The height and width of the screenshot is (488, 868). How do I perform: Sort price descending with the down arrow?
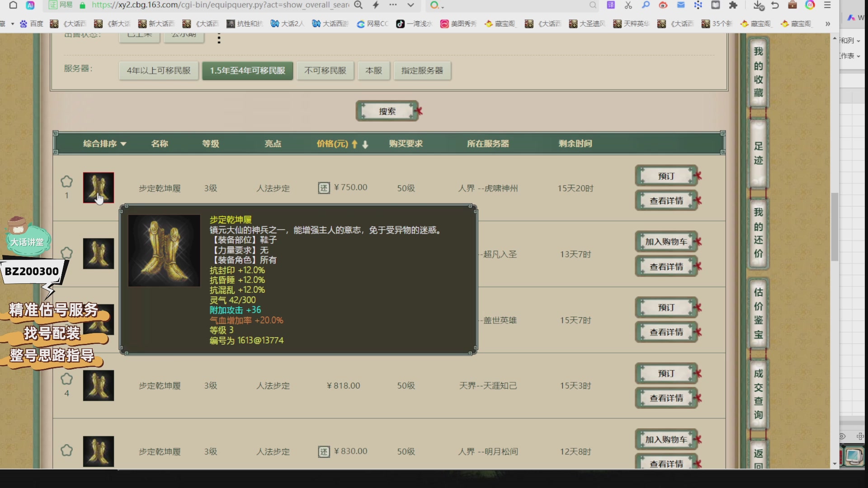point(365,144)
